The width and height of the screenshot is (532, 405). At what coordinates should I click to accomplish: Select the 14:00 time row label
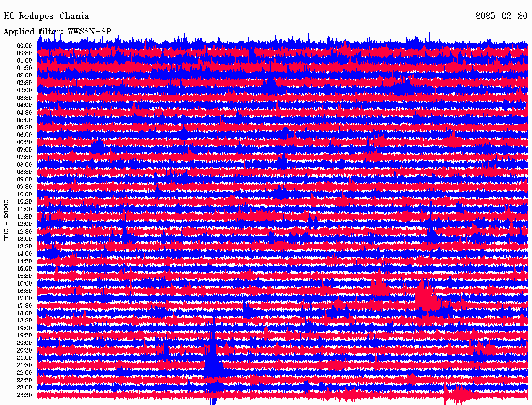pyautogui.click(x=24, y=254)
